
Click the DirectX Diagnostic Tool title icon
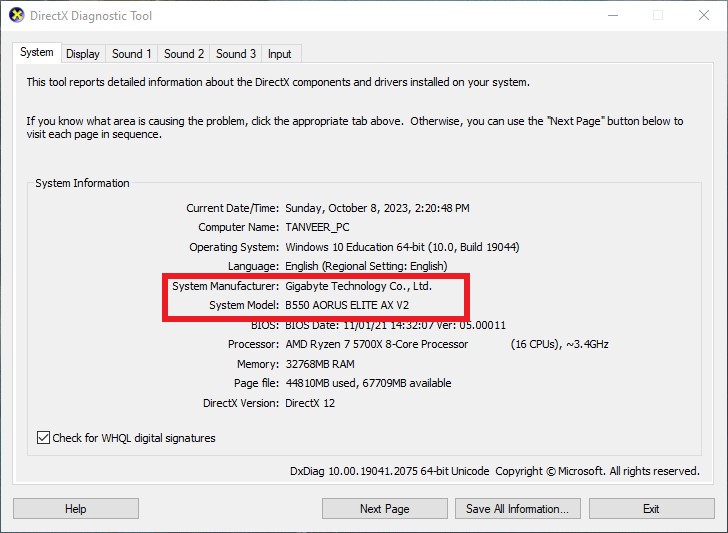pos(16,15)
